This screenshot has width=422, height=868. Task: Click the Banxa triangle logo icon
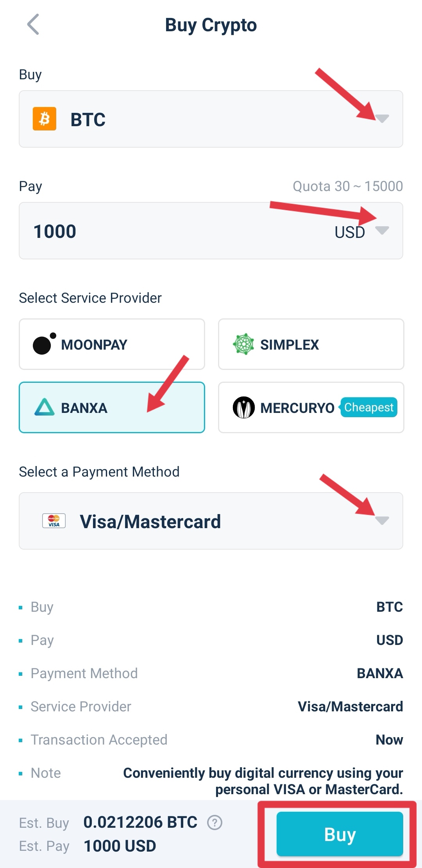click(x=45, y=407)
